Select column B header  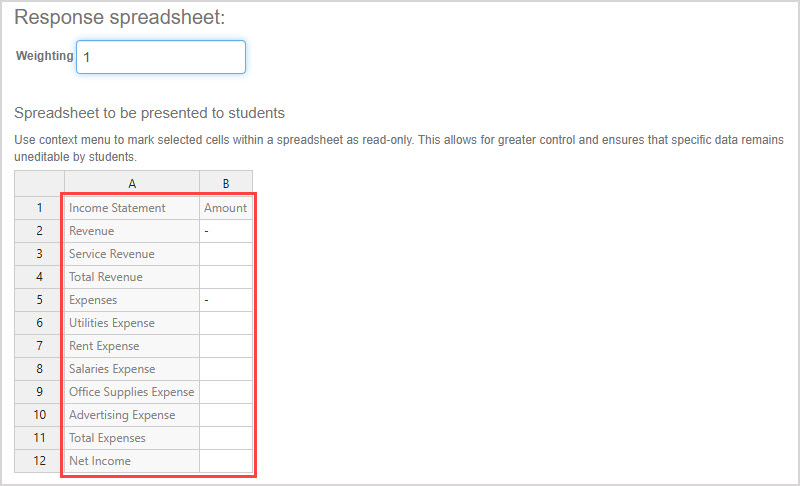click(226, 184)
